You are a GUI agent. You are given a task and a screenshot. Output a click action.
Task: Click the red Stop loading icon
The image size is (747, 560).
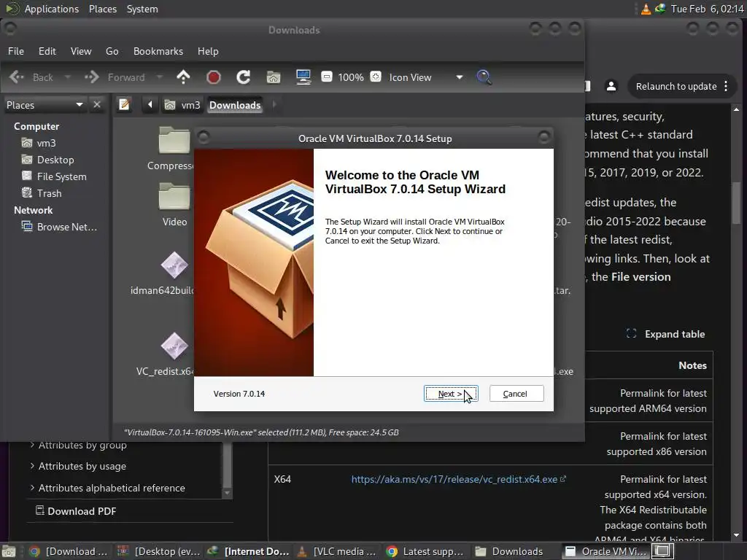click(x=214, y=77)
